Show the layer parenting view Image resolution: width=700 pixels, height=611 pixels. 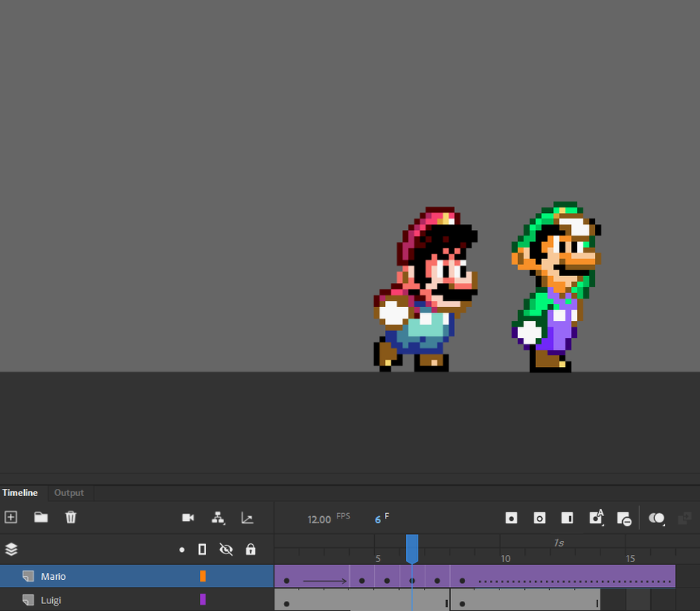[x=218, y=518]
